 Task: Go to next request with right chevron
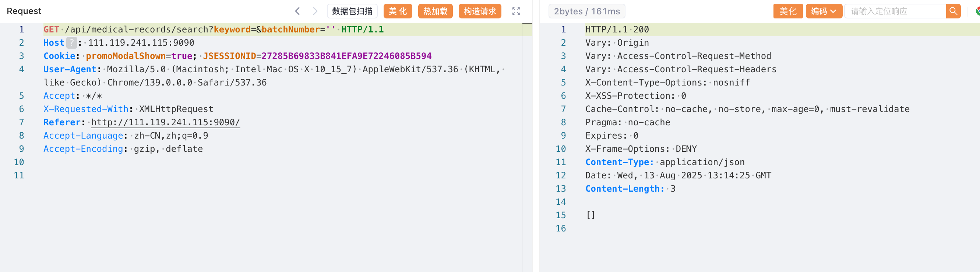tap(315, 11)
